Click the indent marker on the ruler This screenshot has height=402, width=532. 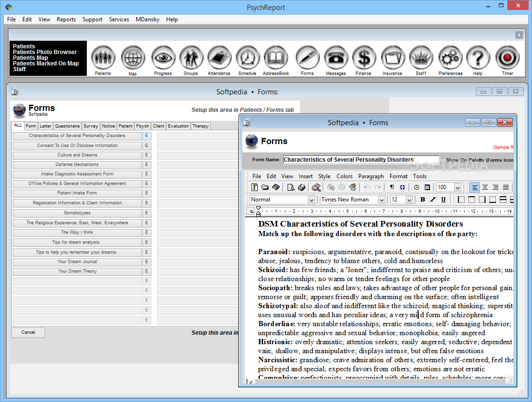pyautogui.click(x=259, y=211)
